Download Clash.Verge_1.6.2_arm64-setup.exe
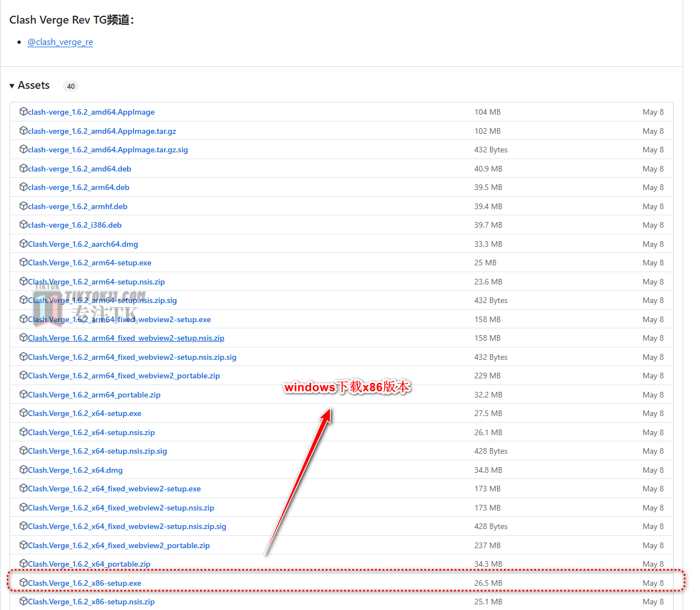700x610 pixels. tap(89, 263)
